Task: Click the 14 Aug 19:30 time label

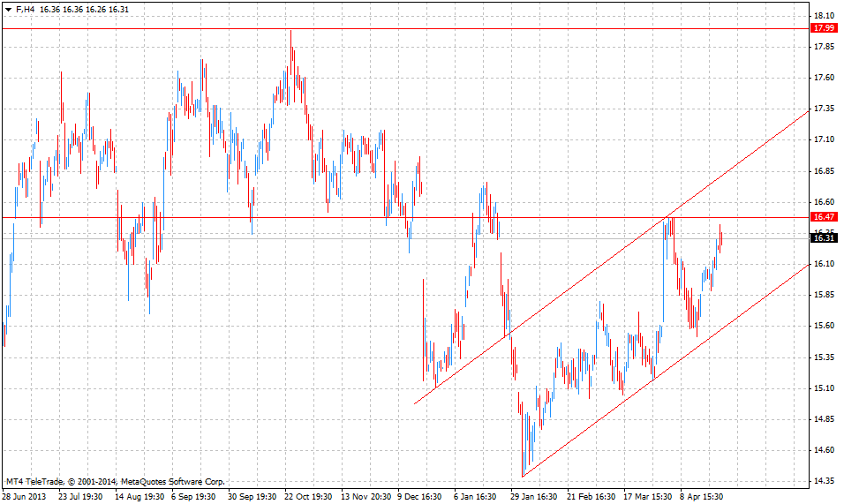Action: [x=139, y=496]
